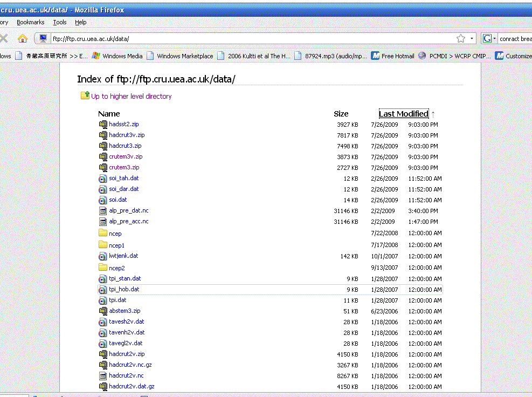Click the icon beside alp_pre_dat.nc
Screen dimensions: 532x397
coord(103,211)
